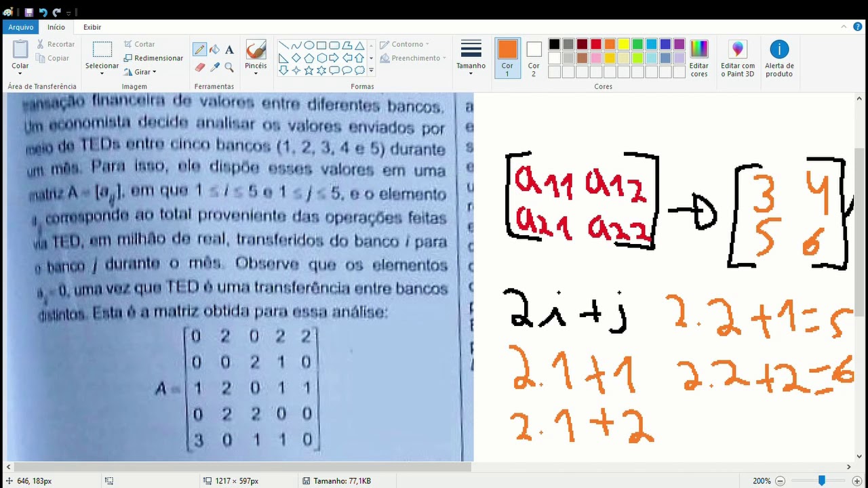
Task: Open the Tamanho line size dropdown
Action: point(471,58)
